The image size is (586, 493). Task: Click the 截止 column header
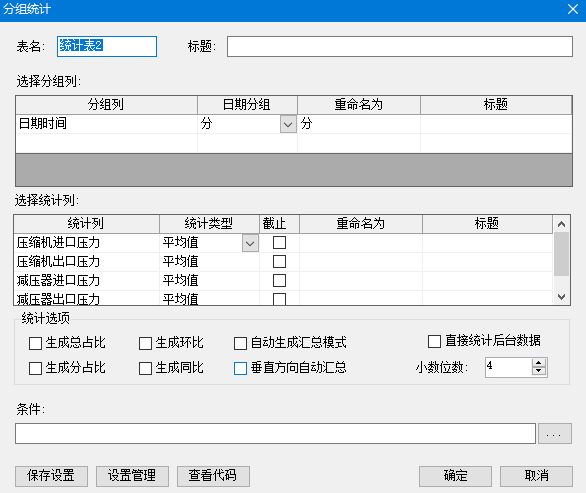click(x=279, y=224)
